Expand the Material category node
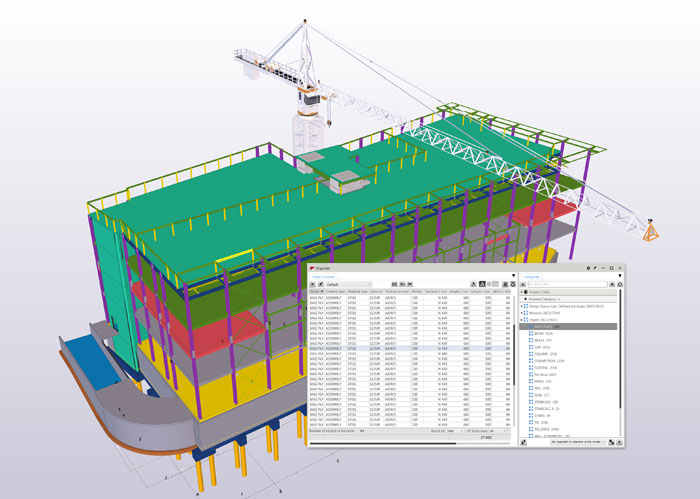 click(521, 313)
